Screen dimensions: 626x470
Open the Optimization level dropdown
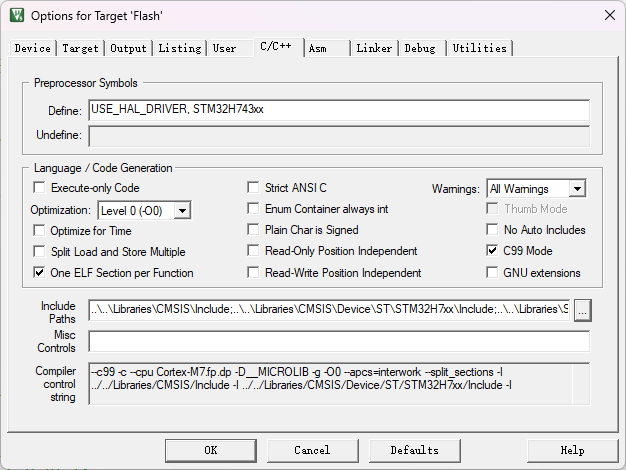(182, 210)
